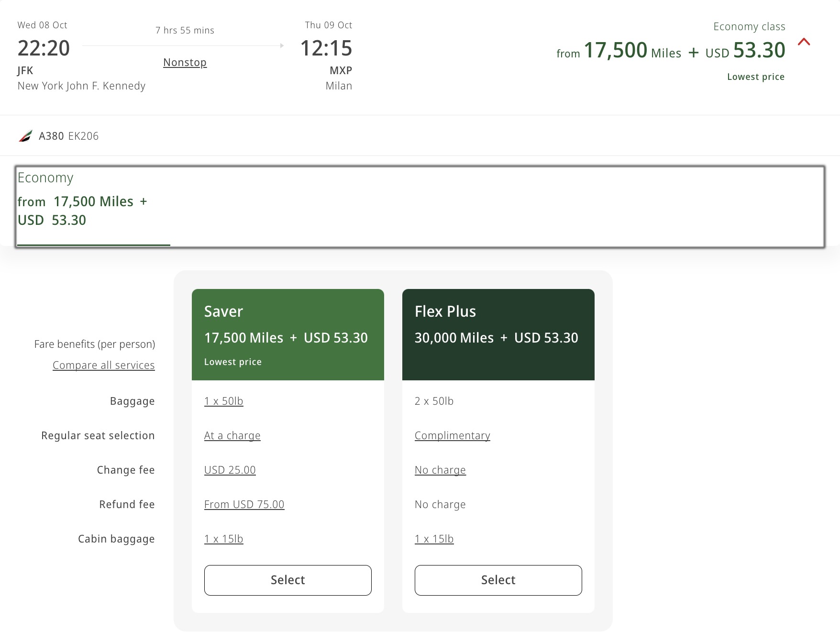Click departure time 22:20 at JFK
The height and width of the screenshot is (643, 840).
pyautogui.click(x=44, y=48)
